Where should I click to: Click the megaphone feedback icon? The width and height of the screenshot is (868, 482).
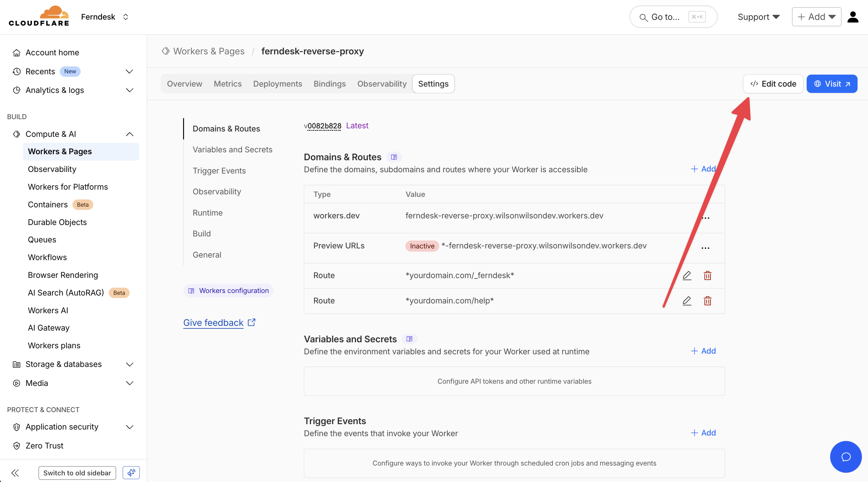coord(131,473)
